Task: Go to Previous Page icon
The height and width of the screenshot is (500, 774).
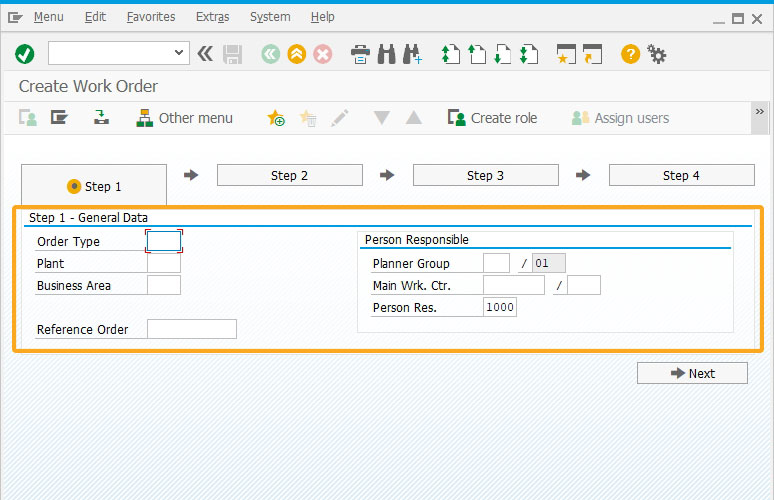Action: tap(477, 54)
